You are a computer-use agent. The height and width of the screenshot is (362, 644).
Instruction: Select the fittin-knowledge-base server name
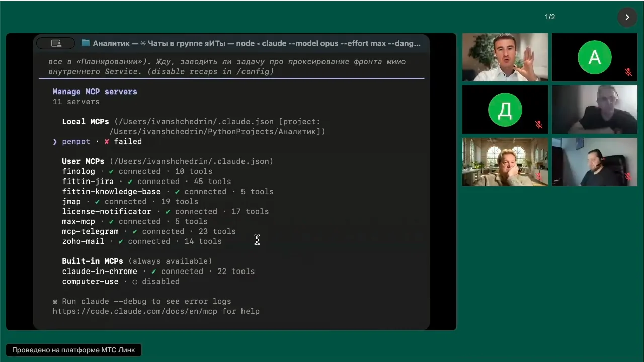coord(111,192)
